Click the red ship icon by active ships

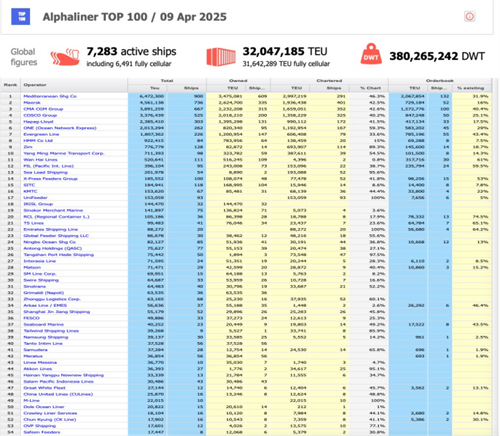tap(65, 57)
